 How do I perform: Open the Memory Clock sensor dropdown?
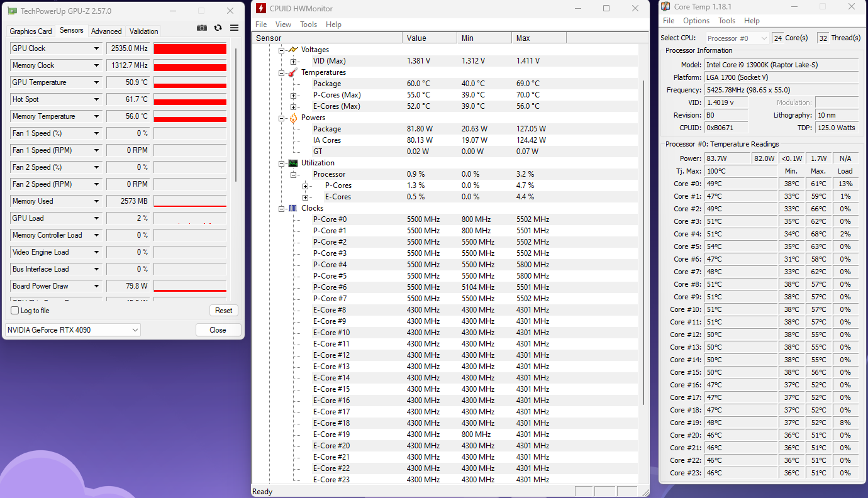click(x=97, y=65)
